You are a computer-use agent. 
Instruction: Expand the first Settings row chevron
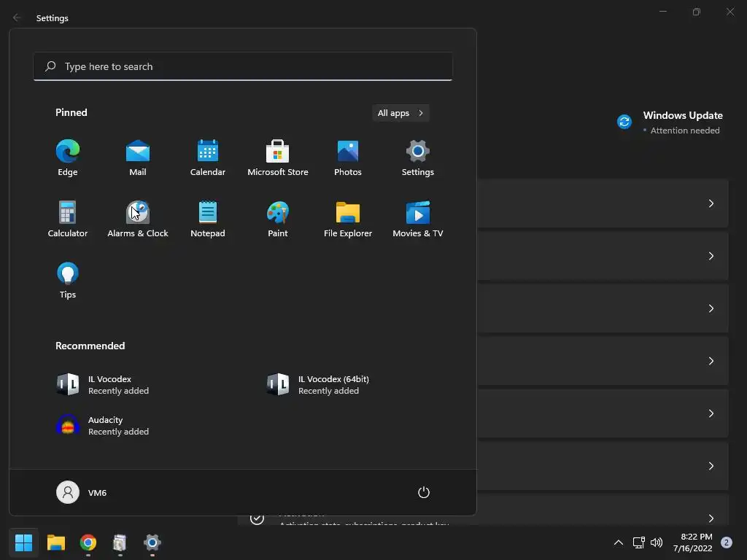[x=711, y=203]
